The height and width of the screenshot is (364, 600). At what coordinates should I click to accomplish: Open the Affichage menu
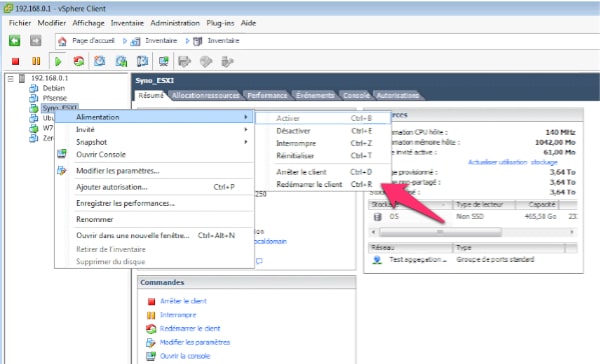click(88, 23)
